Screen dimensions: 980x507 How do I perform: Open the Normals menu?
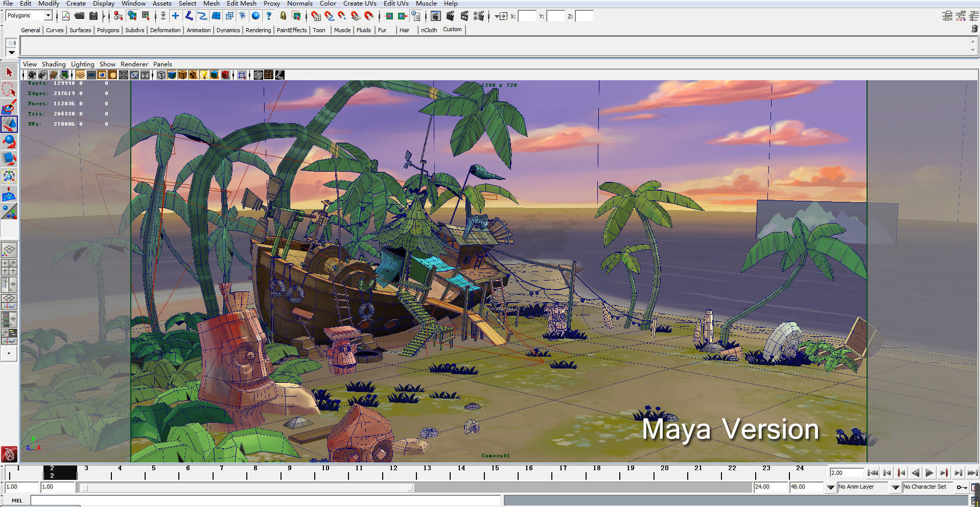click(299, 4)
